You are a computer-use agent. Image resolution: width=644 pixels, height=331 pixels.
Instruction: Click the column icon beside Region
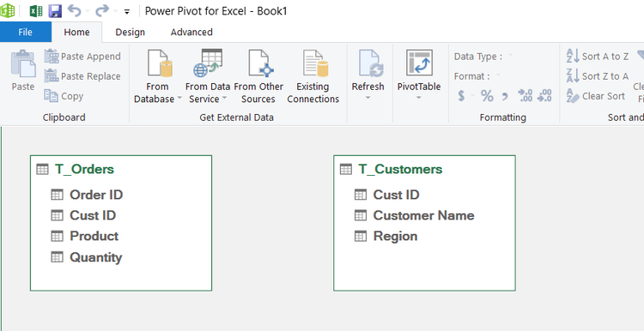[x=361, y=236]
